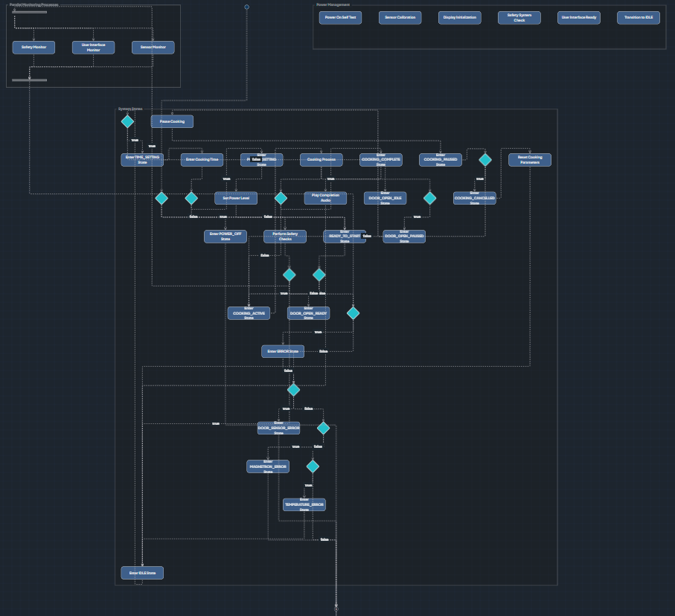Select the Enter DOOR_SENSOR_ERROR State node
Viewport: 675px width, 616px height.
click(278, 428)
